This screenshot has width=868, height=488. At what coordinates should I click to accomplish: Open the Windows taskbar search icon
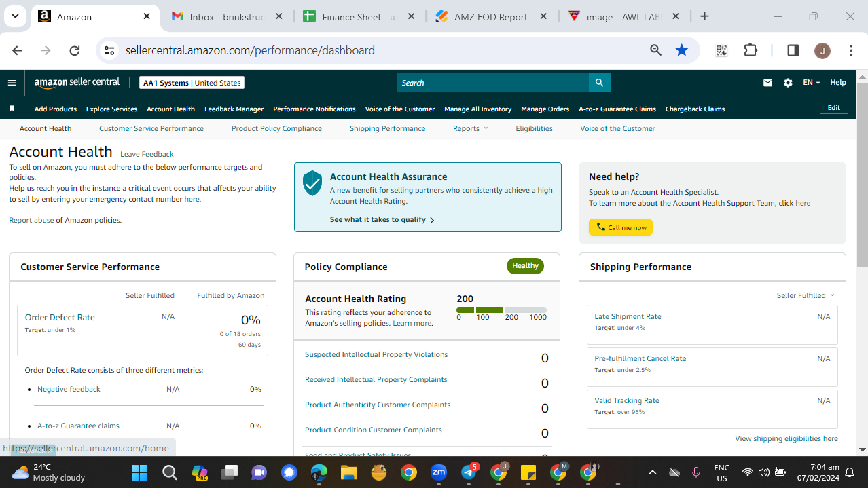tap(170, 472)
